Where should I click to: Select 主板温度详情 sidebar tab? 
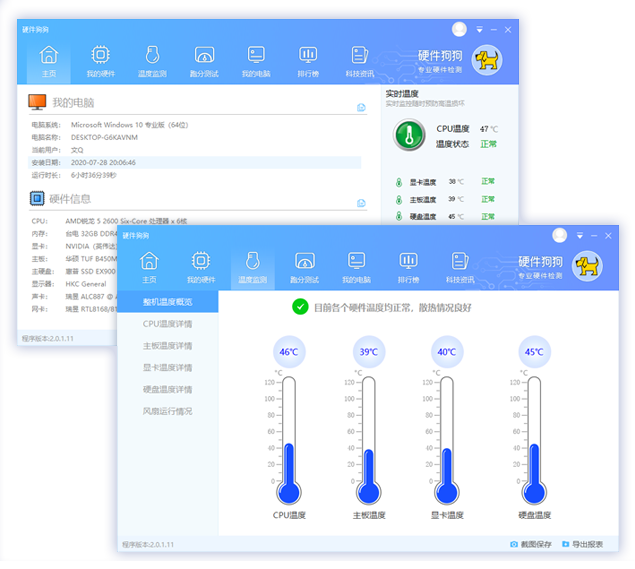click(168, 345)
